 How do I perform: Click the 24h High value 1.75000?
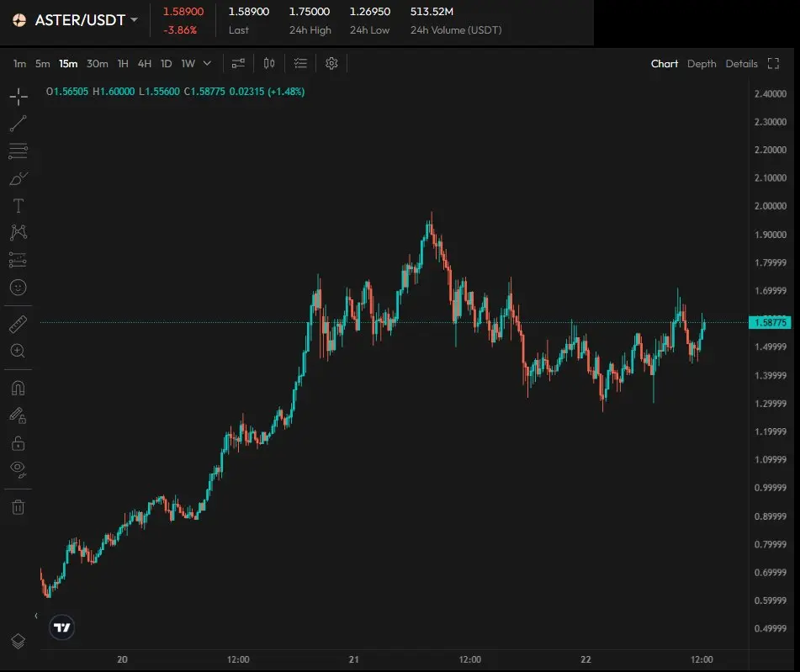tap(310, 11)
